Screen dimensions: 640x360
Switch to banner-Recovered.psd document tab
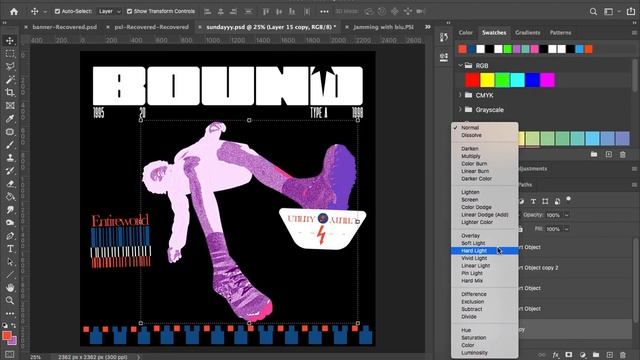point(64,27)
